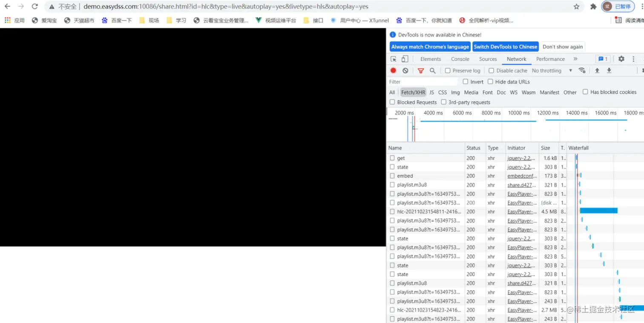The width and height of the screenshot is (644, 323).
Task: Click Switch DevTools to Chinese button
Action: (x=505, y=46)
